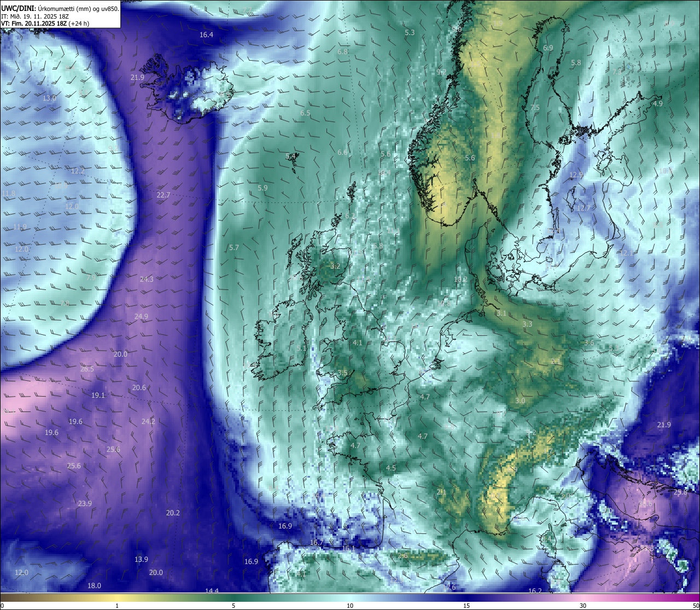Click the map value '4.1'

358,343
